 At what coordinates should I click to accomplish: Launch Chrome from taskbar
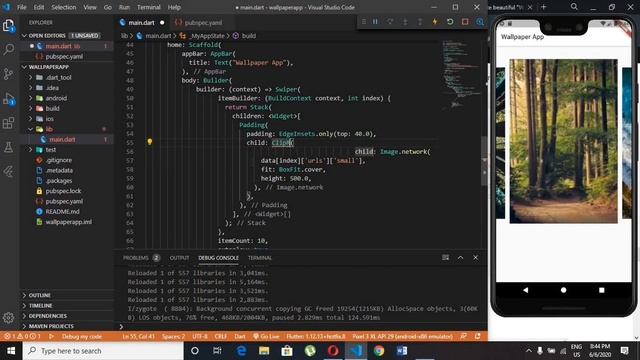pos(379,351)
